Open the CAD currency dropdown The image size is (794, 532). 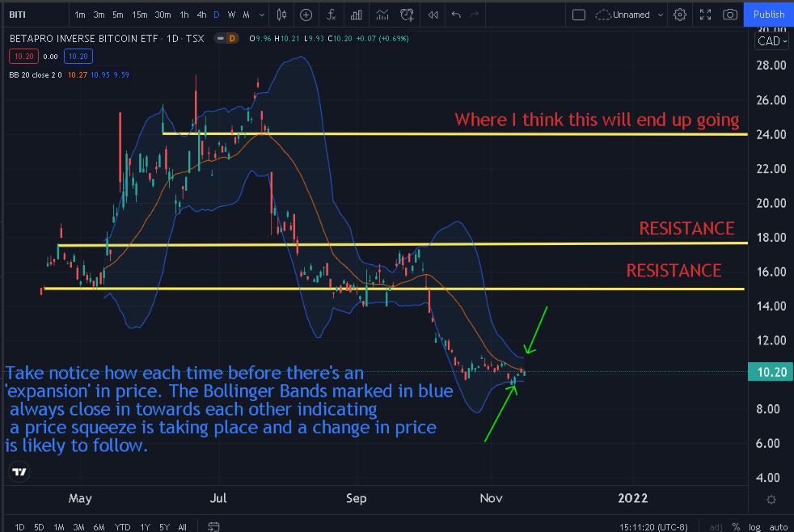coord(772,41)
